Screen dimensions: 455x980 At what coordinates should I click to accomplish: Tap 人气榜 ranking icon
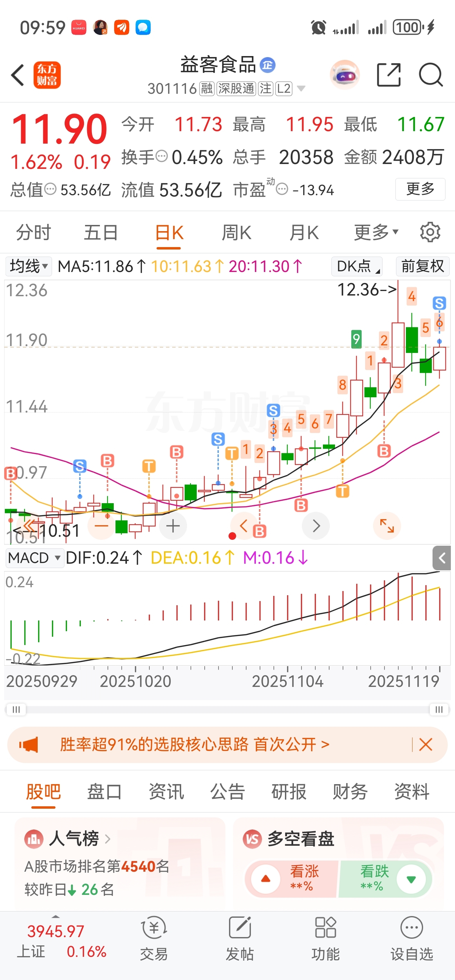34,838
